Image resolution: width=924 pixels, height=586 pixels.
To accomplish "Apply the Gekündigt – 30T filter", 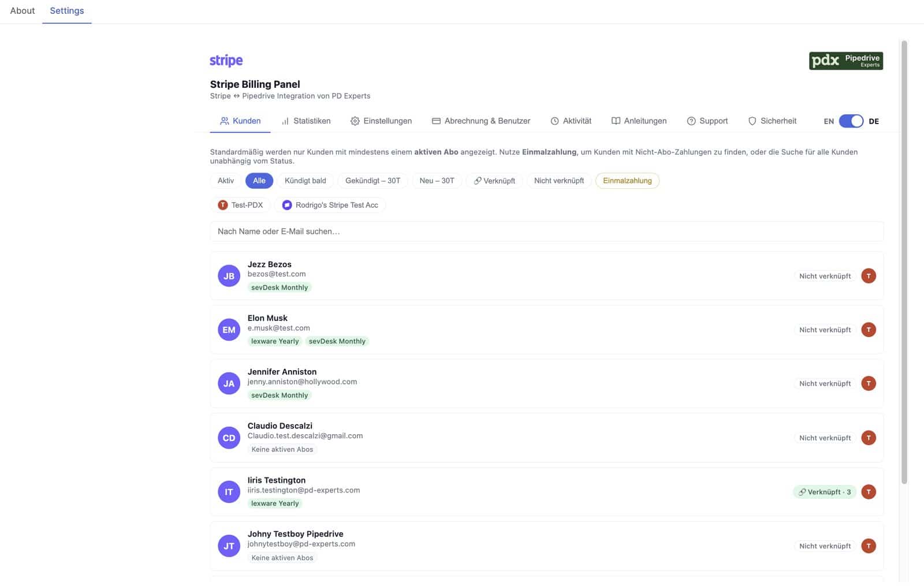I will tap(373, 181).
